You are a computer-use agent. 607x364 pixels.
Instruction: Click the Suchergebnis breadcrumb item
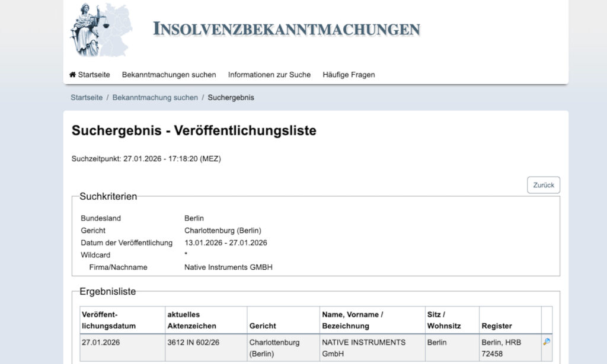point(231,97)
